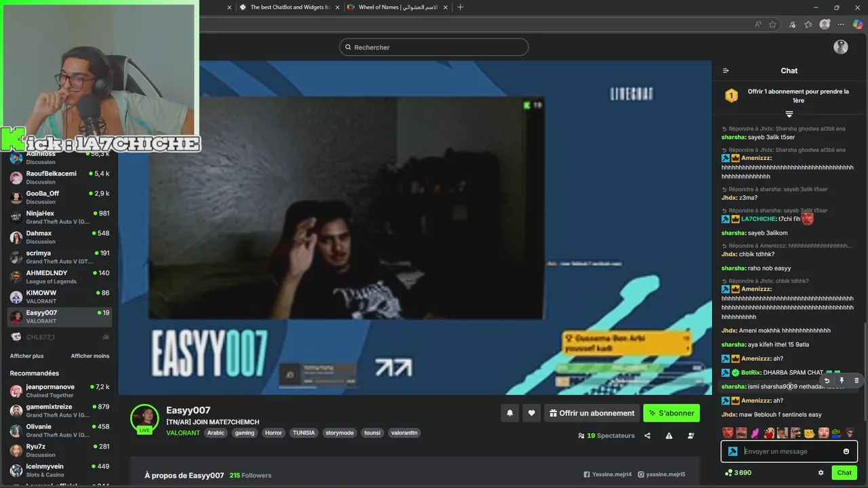Open recommended channel gamemixtreize
The width and height of the screenshot is (868, 488).
[60, 411]
